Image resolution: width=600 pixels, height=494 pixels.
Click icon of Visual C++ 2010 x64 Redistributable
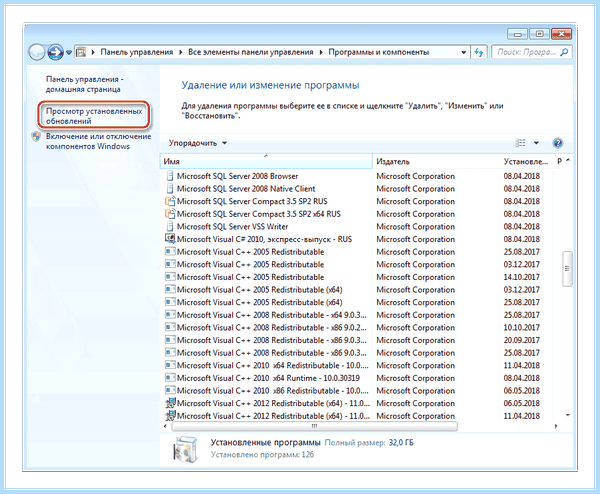point(170,365)
